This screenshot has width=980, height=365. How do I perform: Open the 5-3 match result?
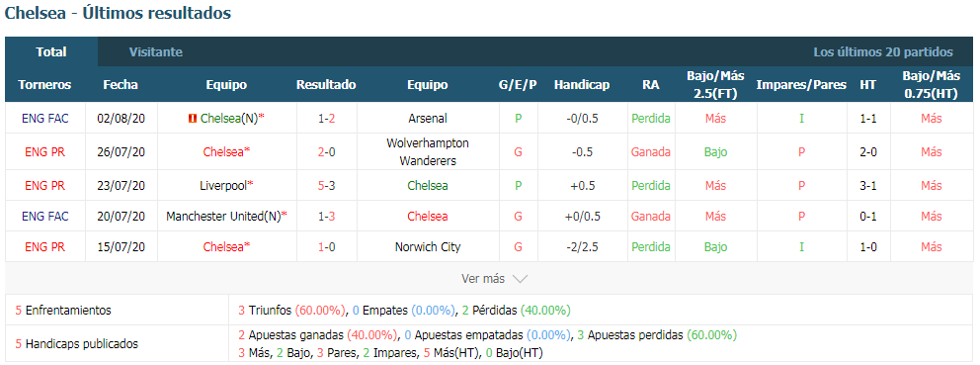[x=326, y=186]
